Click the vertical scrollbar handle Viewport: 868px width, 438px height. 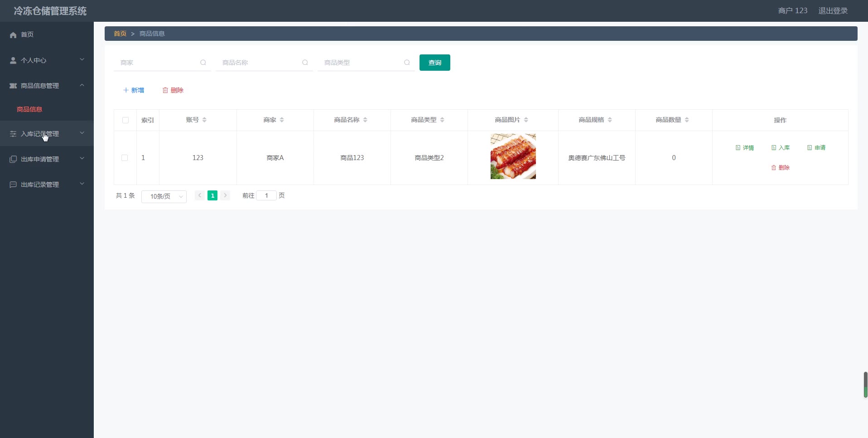(865, 384)
